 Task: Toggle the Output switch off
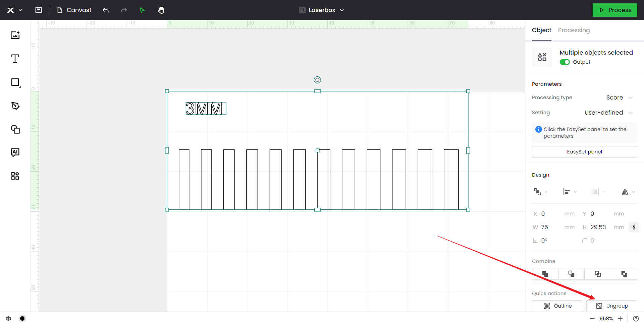565,62
